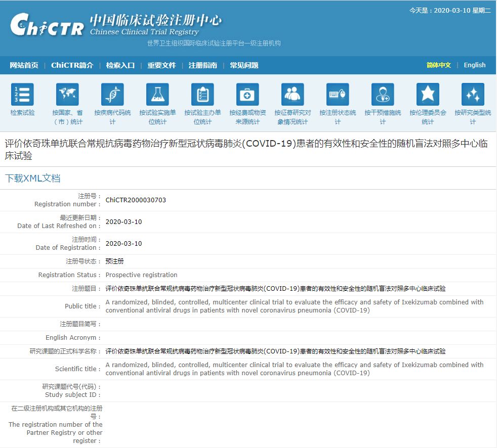This screenshot has height=448, width=497.
Task: Click the Date of Last Refreshed value
Action: coord(123,222)
